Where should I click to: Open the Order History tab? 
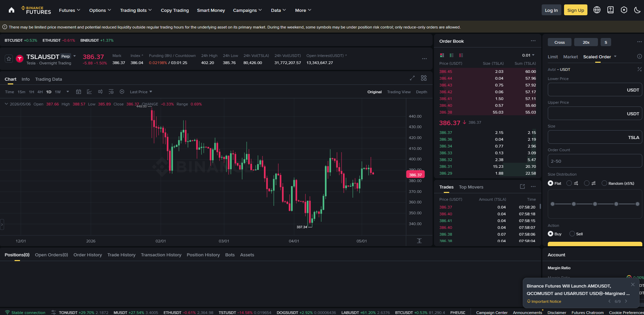tap(88, 255)
